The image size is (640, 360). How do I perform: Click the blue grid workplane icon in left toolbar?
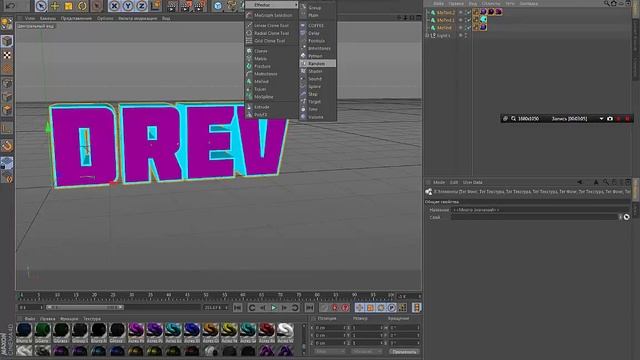click(x=7, y=163)
